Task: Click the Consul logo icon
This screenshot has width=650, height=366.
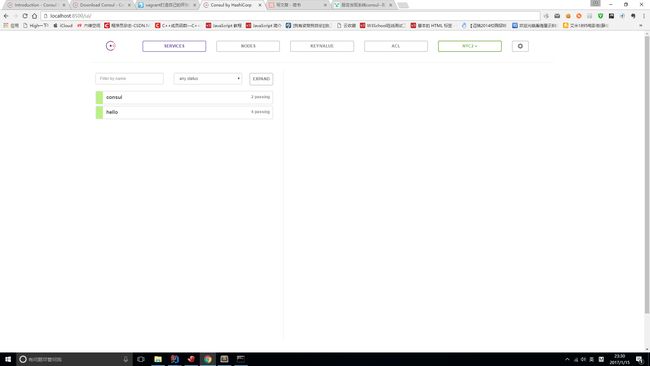Action: (110, 46)
